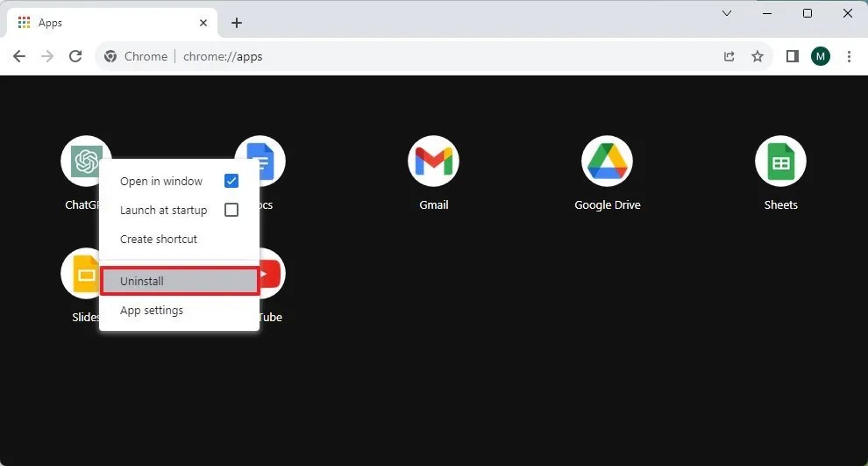Image resolution: width=868 pixels, height=466 pixels.
Task: Open the Google Drive app icon
Action: point(608,161)
